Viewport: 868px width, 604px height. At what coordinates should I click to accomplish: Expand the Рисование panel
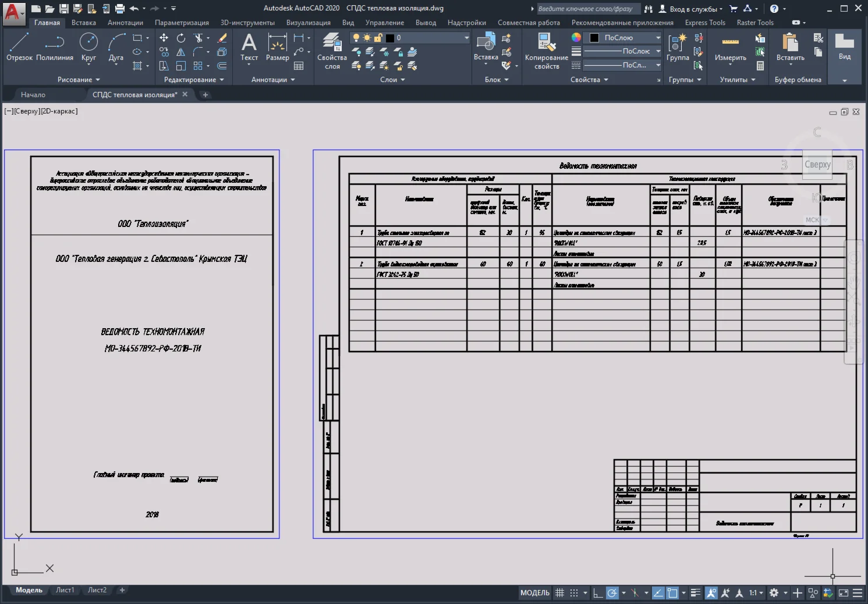pyautogui.click(x=79, y=80)
